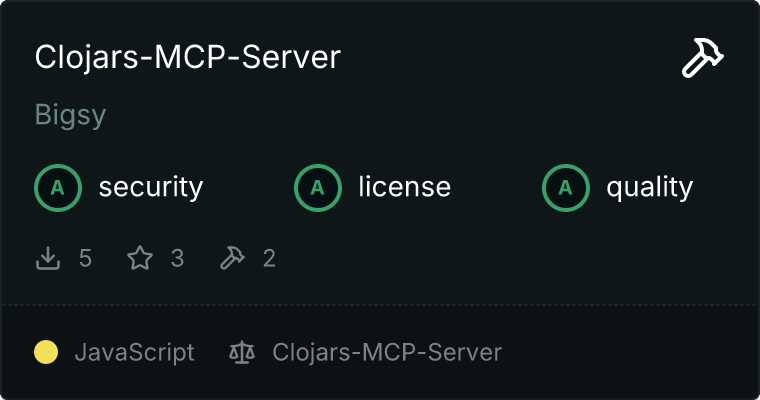The image size is (760, 400).
Task: Click the star count of 3
Action: [x=177, y=258]
